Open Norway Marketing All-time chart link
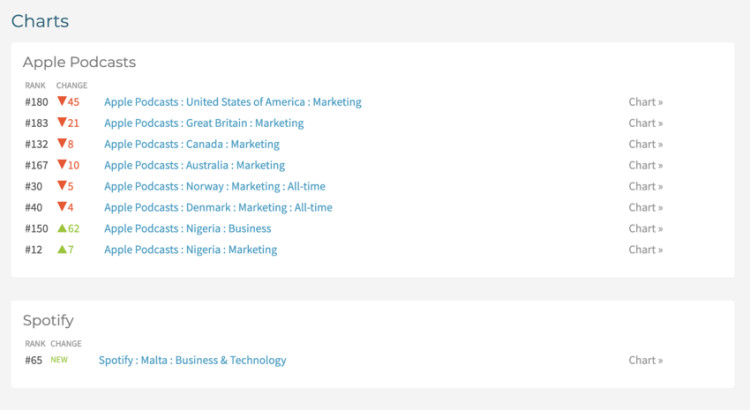 point(215,186)
